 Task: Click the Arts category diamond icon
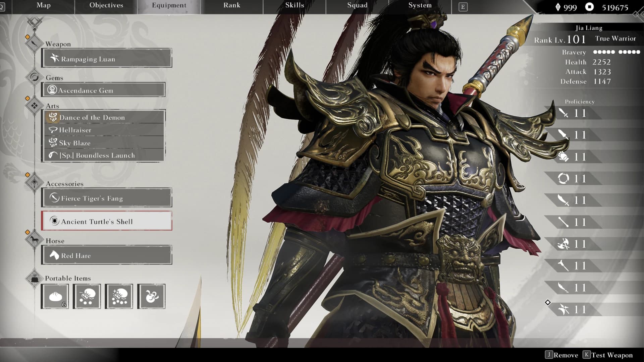[x=34, y=106]
